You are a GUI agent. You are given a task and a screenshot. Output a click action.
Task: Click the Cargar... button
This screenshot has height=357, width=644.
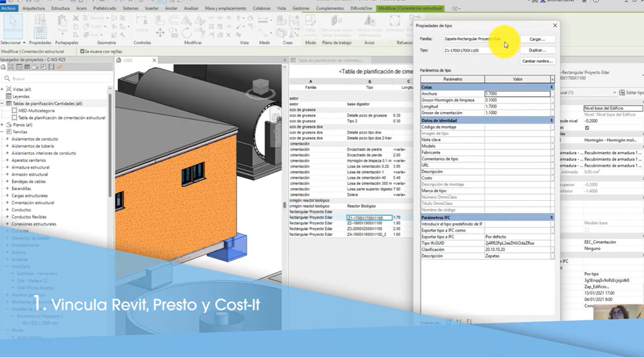click(537, 39)
